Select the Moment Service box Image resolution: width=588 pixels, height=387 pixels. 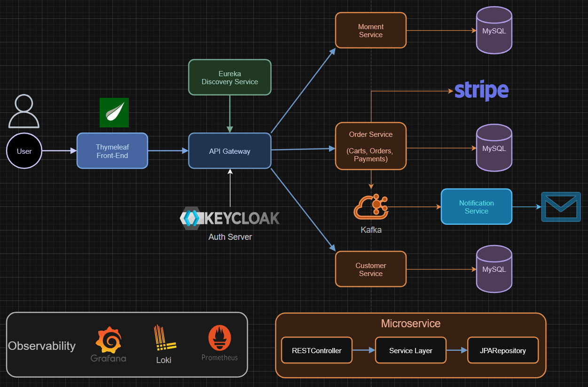(371, 30)
